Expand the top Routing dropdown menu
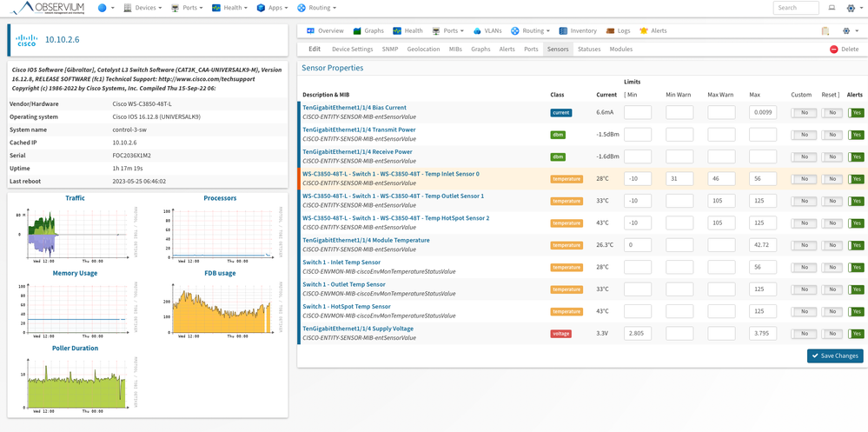 316,8
